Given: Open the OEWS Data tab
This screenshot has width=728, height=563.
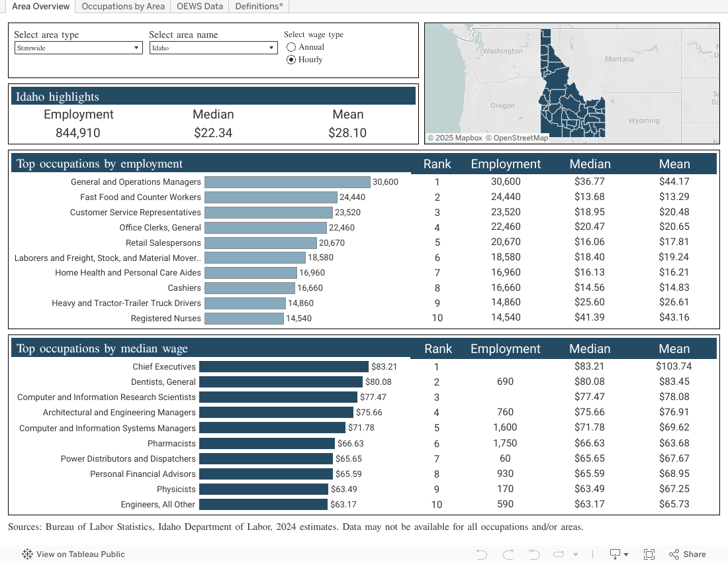Looking at the screenshot, I should click(200, 7).
